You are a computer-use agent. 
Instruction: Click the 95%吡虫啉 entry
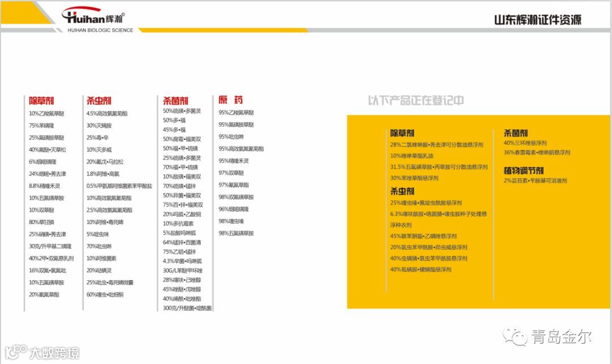(231, 137)
